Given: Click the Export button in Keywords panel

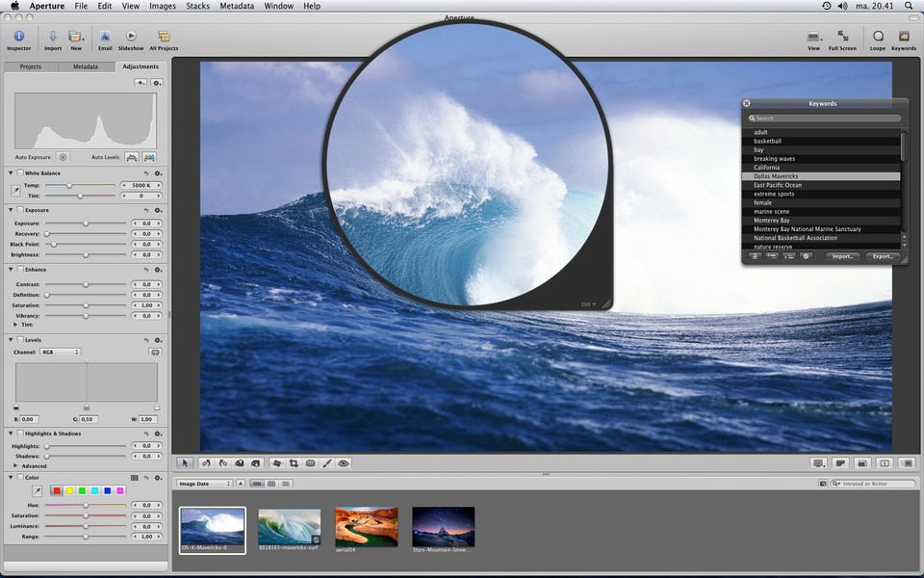Looking at the screenshot, I should 883,256.
